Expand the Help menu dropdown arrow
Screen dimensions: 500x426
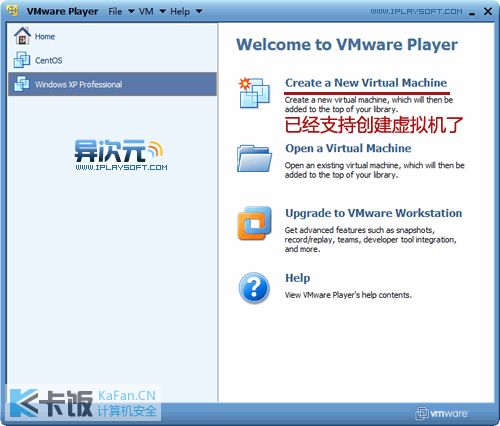[199, 12]
